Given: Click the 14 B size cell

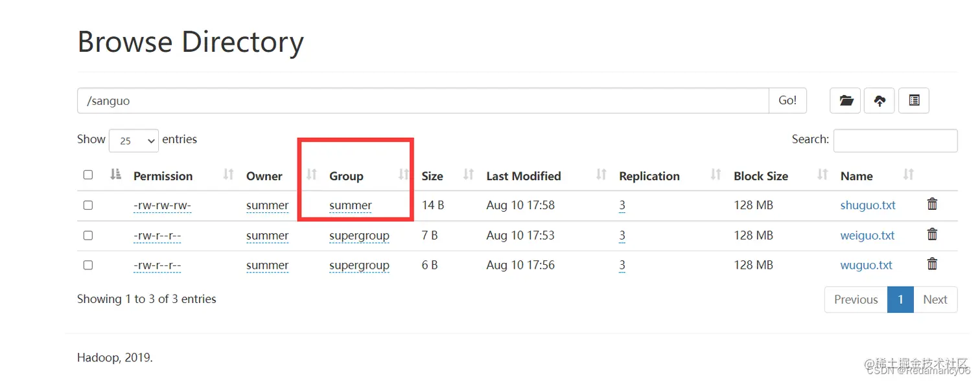Looking at the screenshot, I should tap(432, 205).
